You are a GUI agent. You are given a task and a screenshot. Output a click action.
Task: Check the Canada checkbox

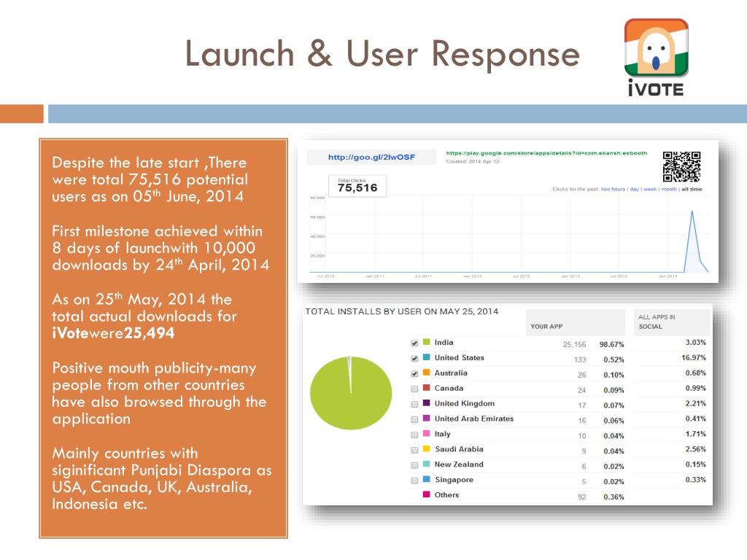pos(414,389)
